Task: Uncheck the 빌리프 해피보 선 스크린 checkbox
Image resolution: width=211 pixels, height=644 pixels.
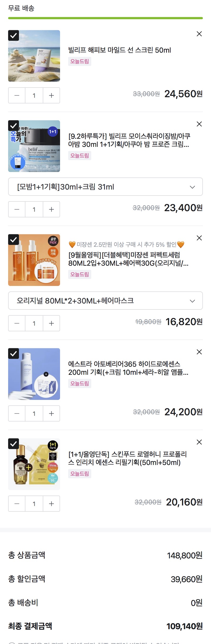Action: [14, 35]
